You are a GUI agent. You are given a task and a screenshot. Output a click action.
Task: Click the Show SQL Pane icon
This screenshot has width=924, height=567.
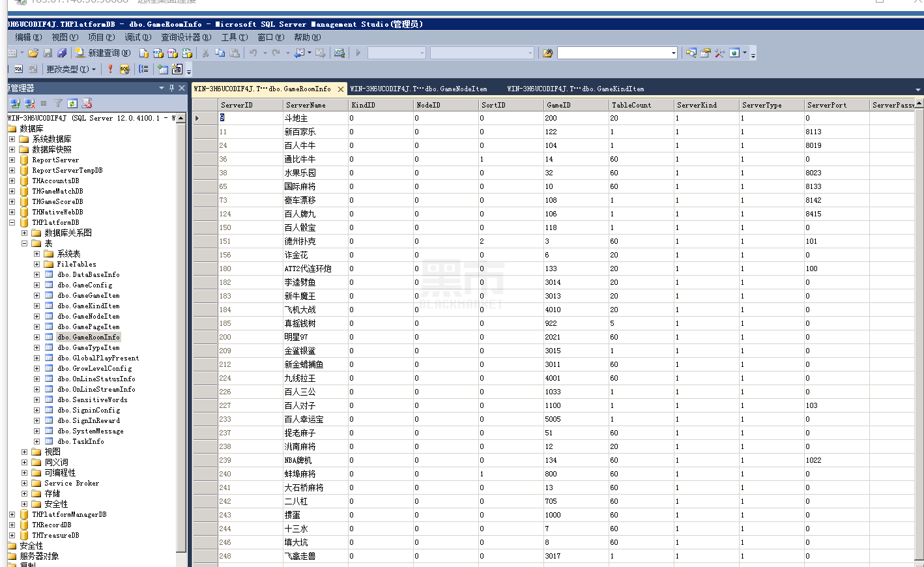(x=18, y=69)
